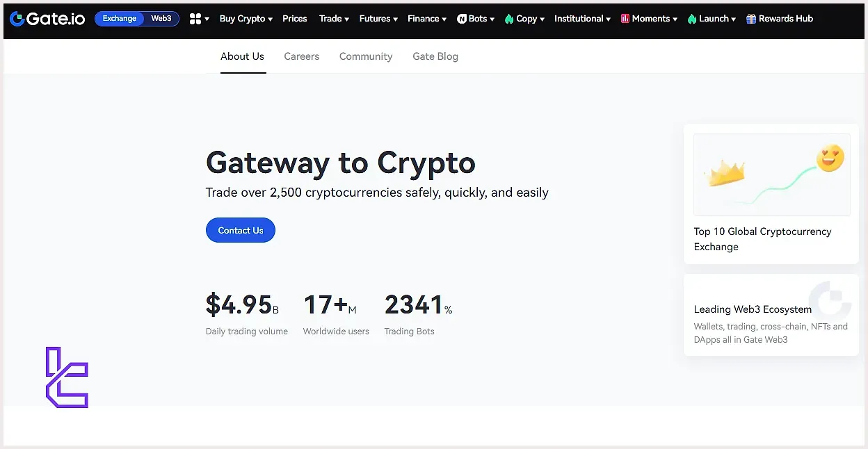Open the Prices link in navbar

(x=295, y=19)
